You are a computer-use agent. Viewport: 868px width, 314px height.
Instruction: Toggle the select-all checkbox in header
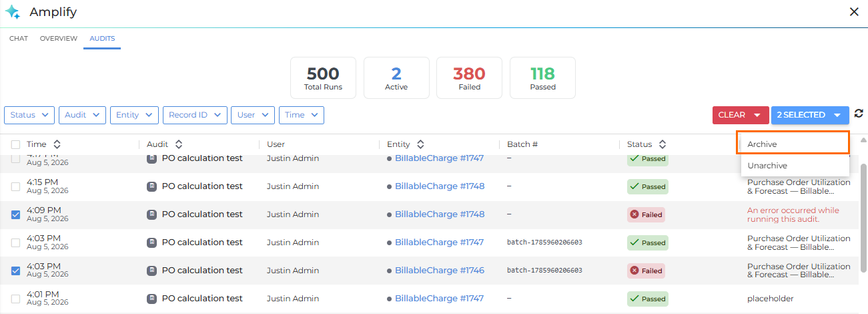pos(15,144)
